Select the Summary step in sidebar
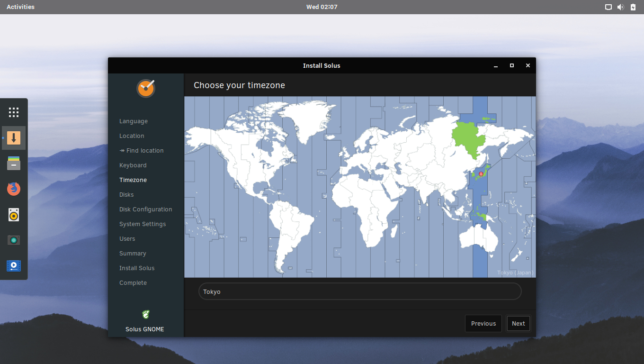Viewport: 644px width, 364px height. 133,254
